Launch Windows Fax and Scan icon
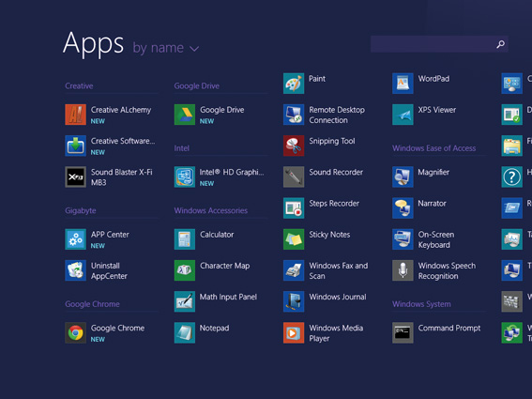The height and width of the screenshot is (399, 532). (x=294, y=270)
